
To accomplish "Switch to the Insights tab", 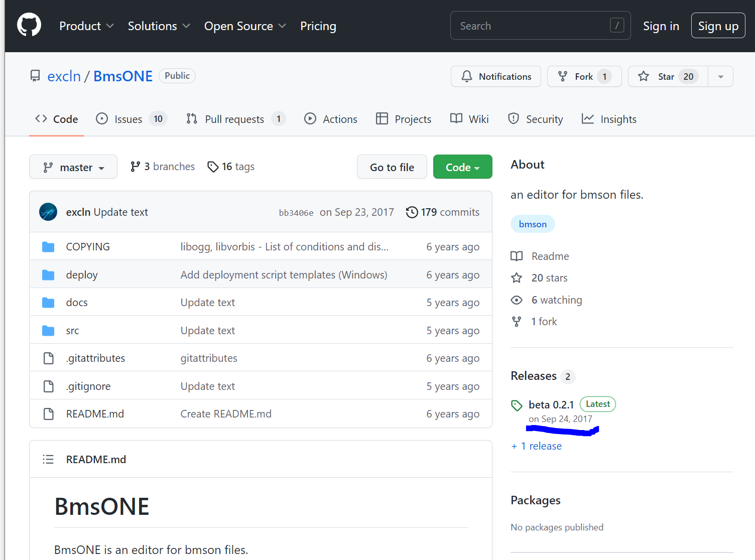I will click(x=609, y=119).
